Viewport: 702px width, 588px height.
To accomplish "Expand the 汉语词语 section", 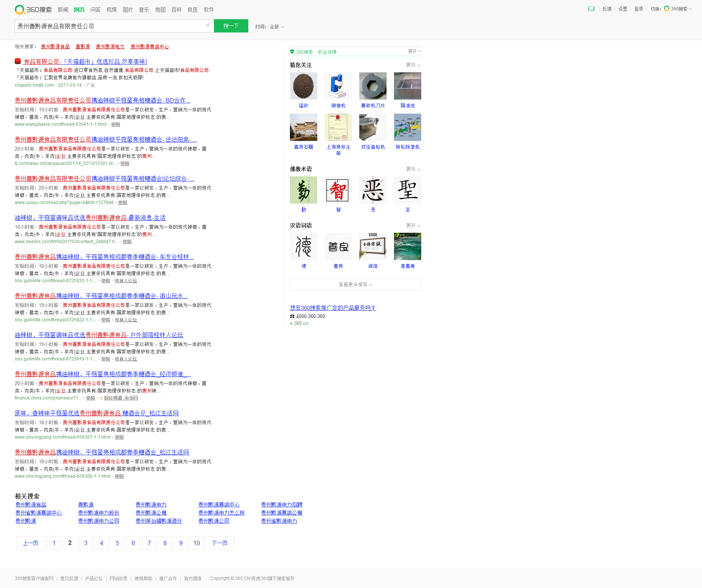I will coord(413,225).
